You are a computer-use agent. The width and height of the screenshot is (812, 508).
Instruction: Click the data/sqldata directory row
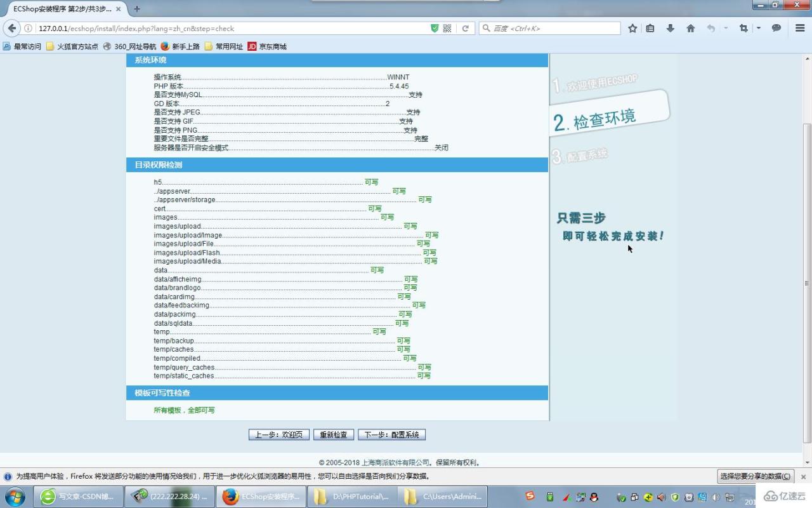coord(281,323)
